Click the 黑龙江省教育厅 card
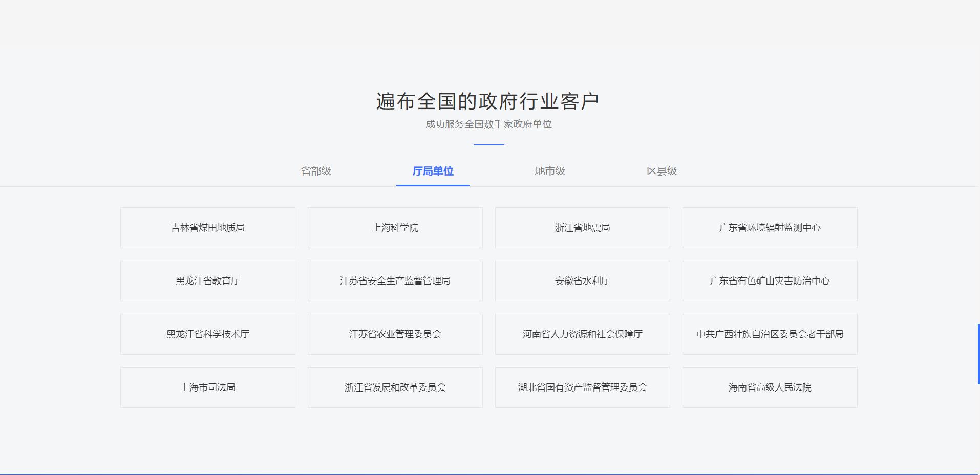Viewport: 980px width, 475px height. coord(208,281)
